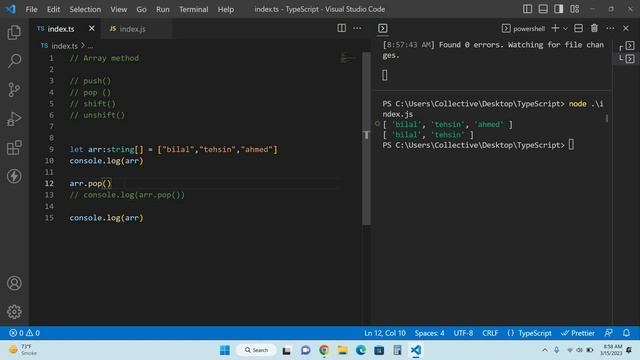Click the editor vertical scrollbar

pos(366,138)
